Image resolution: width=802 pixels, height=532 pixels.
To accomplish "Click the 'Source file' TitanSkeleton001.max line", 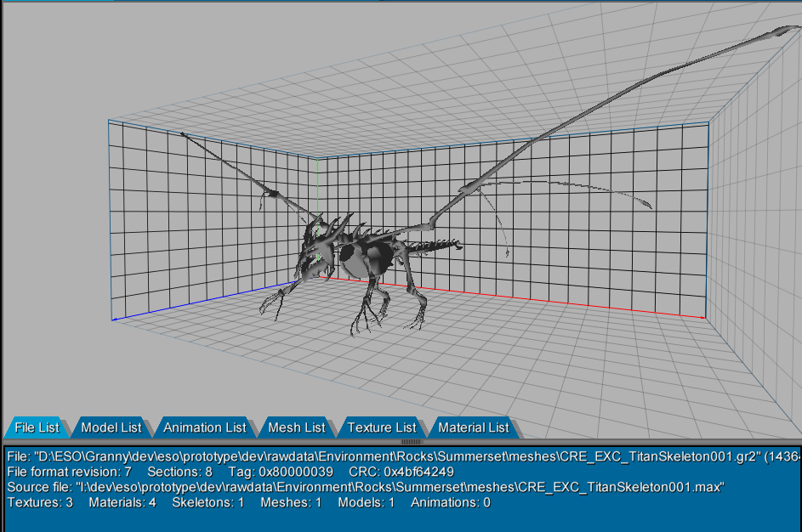I will click(366, 487).
